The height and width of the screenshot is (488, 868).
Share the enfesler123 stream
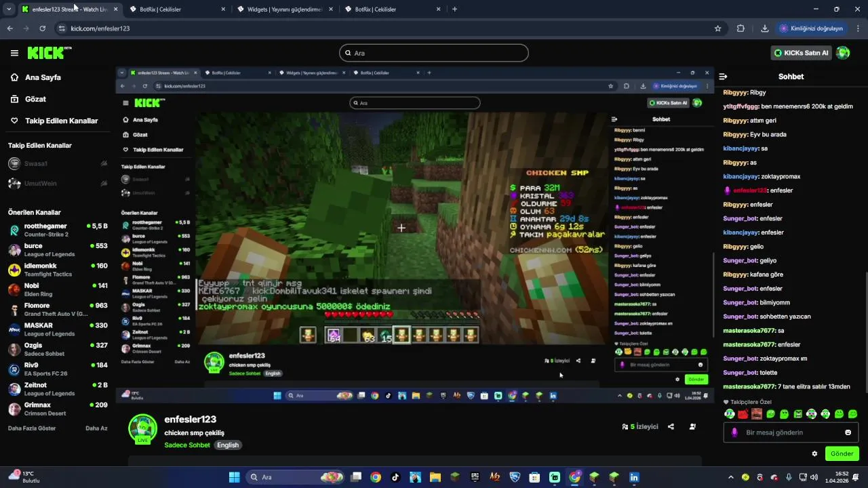pos(671,427)
